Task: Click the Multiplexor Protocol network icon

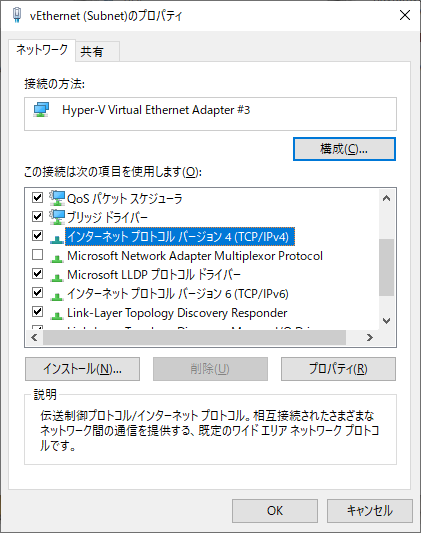Action: (57, 259)
